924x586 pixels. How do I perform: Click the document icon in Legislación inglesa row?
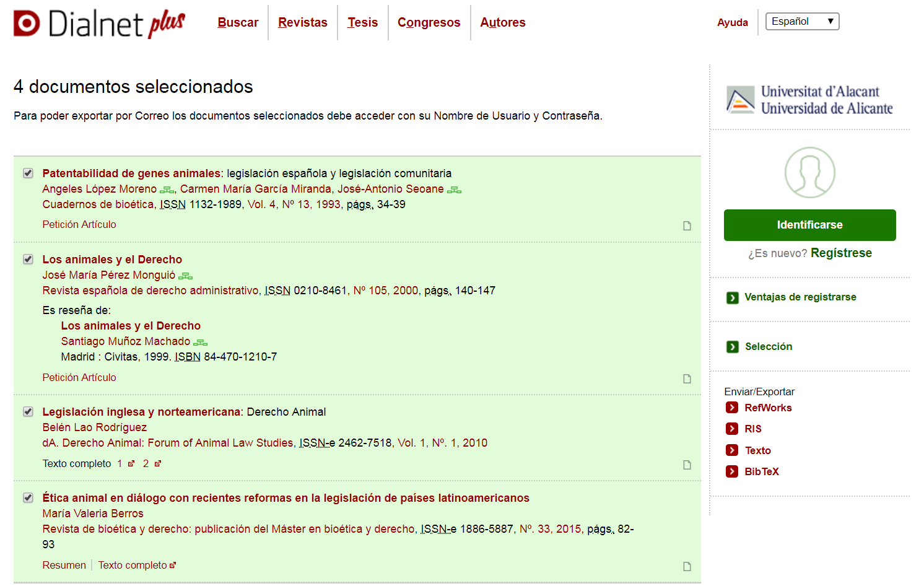tap(687, 465)
